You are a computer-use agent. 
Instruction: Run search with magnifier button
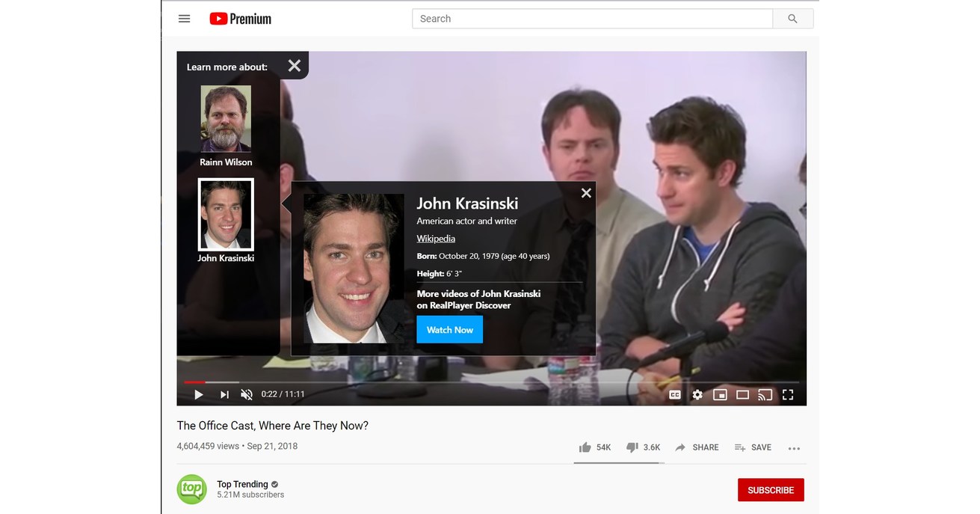792,19
